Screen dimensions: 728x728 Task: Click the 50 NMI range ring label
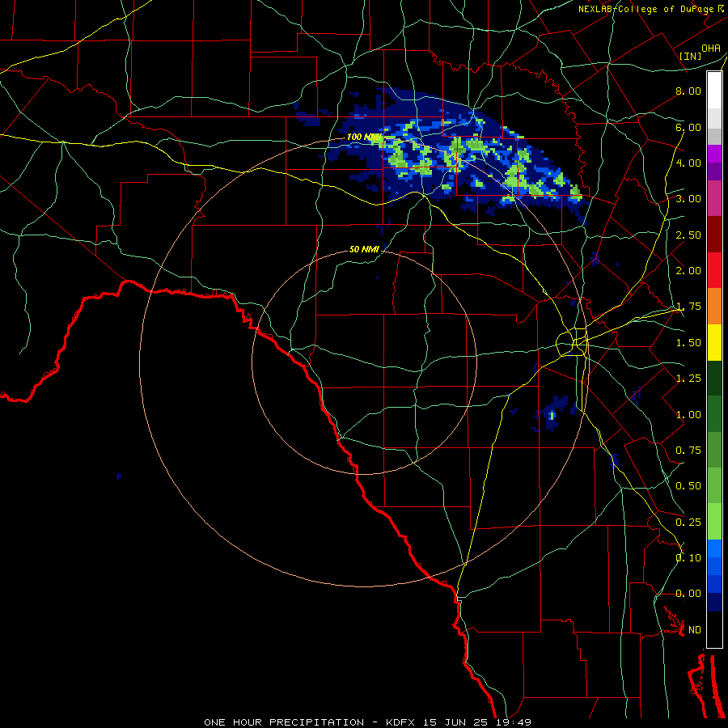364,249
